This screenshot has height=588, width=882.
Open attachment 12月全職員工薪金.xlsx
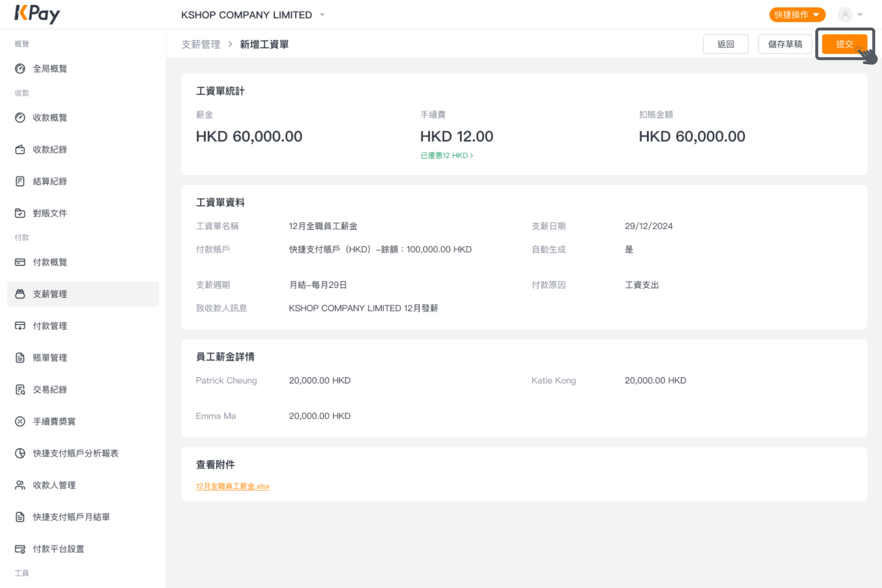click(233, 486)
